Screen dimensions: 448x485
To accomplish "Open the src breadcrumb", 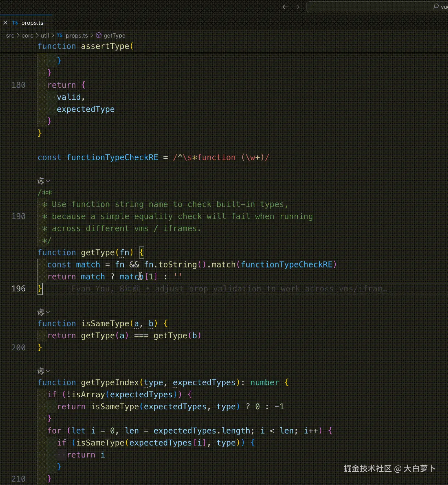I will tap(10, 36).
